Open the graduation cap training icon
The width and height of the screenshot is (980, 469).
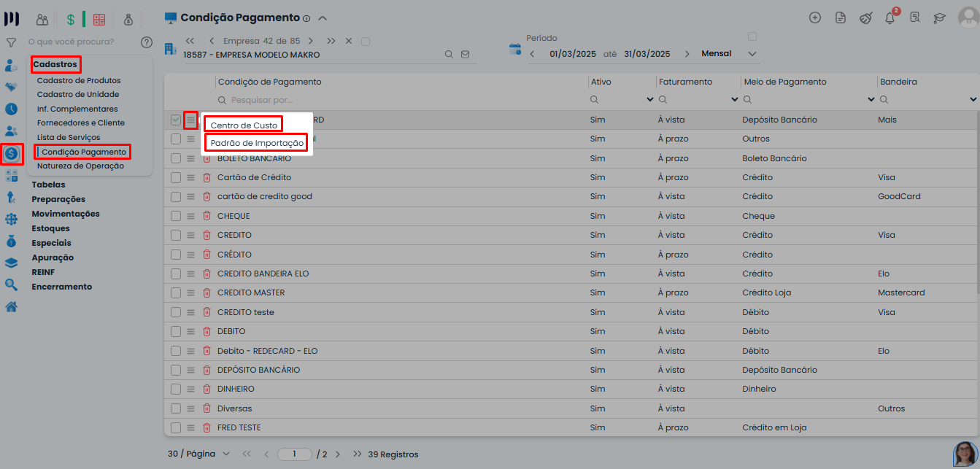[939, 18]
